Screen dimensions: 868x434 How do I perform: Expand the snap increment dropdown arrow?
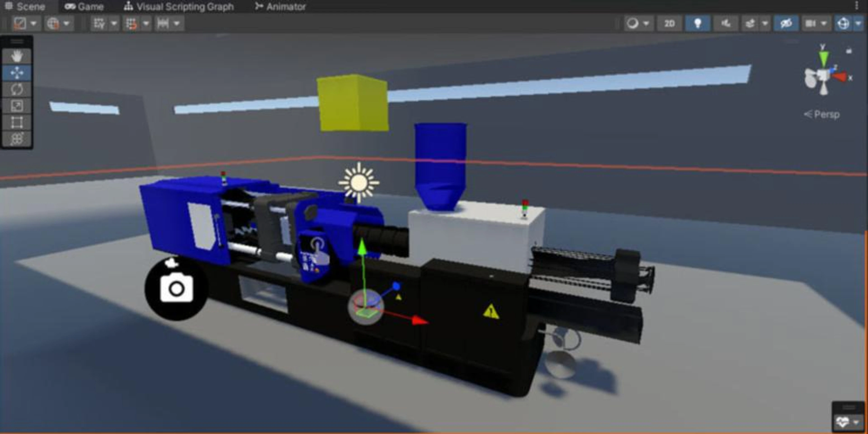pos(177,23)
